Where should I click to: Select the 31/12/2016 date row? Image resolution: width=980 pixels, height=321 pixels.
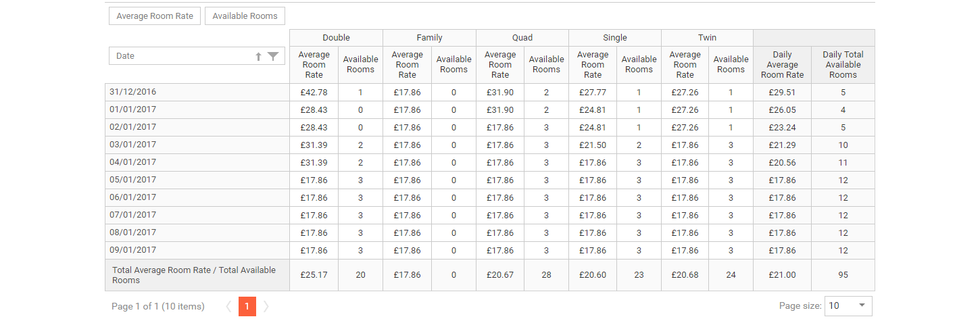pyautogui.click(x=490, y=93)
